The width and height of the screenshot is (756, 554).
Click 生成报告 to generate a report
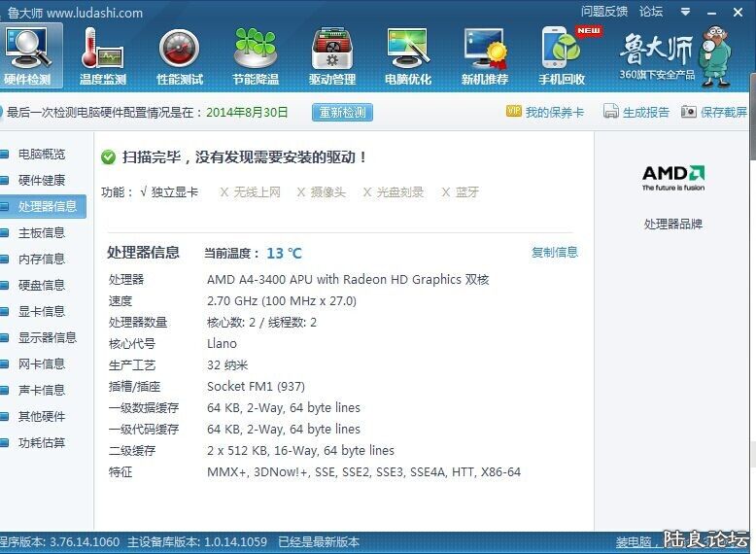[637, 112]
